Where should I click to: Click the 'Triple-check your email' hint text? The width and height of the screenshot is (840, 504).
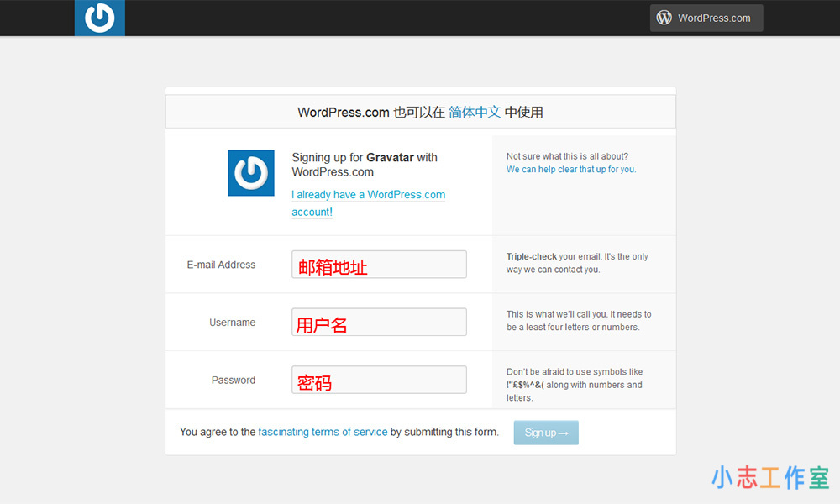tap(577, 263)
